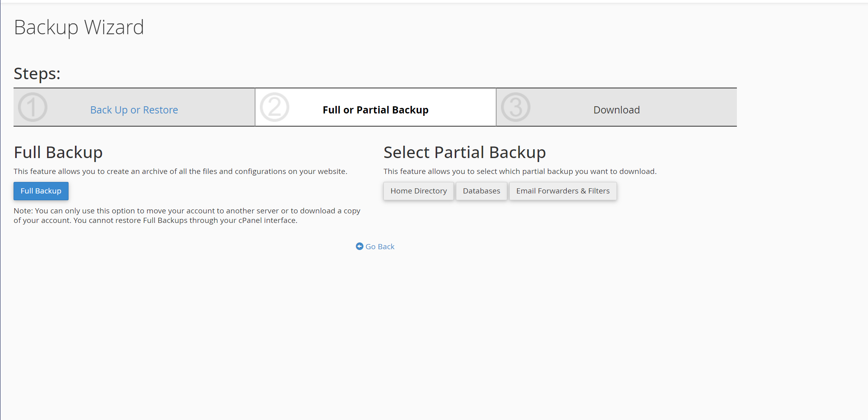The width and height of the screenshot is (868, 420).
Task: Select the Full or Partial Backup step
Action: coord(375,110)
